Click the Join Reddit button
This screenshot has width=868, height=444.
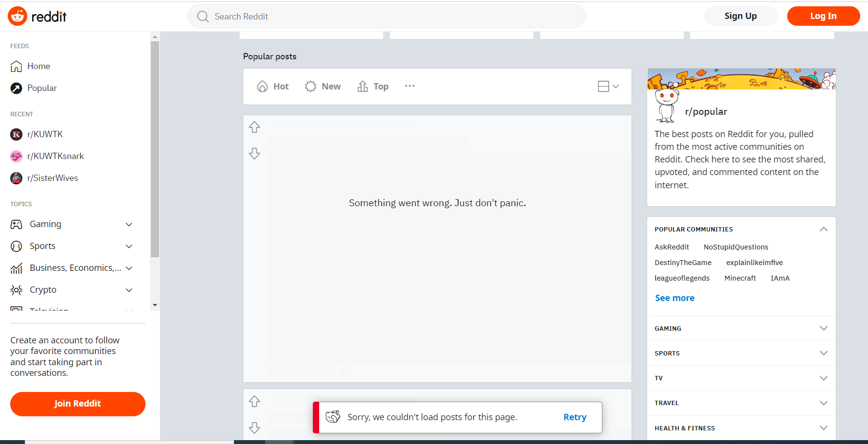click(x=78, y=404)
